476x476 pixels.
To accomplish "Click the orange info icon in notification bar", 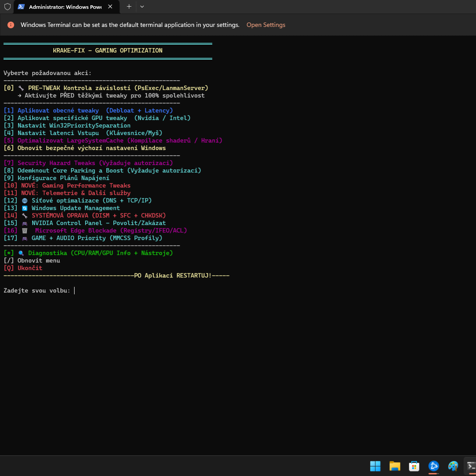I will coord(11,25).
